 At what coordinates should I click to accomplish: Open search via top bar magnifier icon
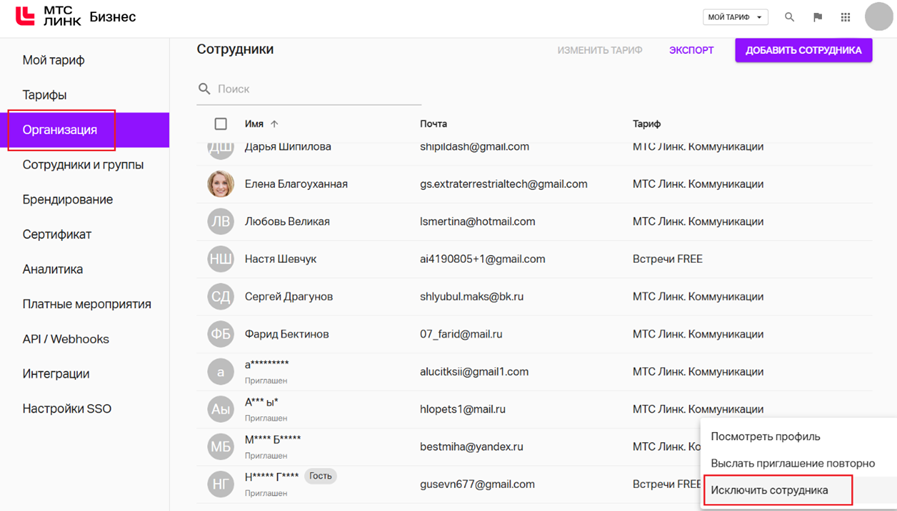[789, 17]
